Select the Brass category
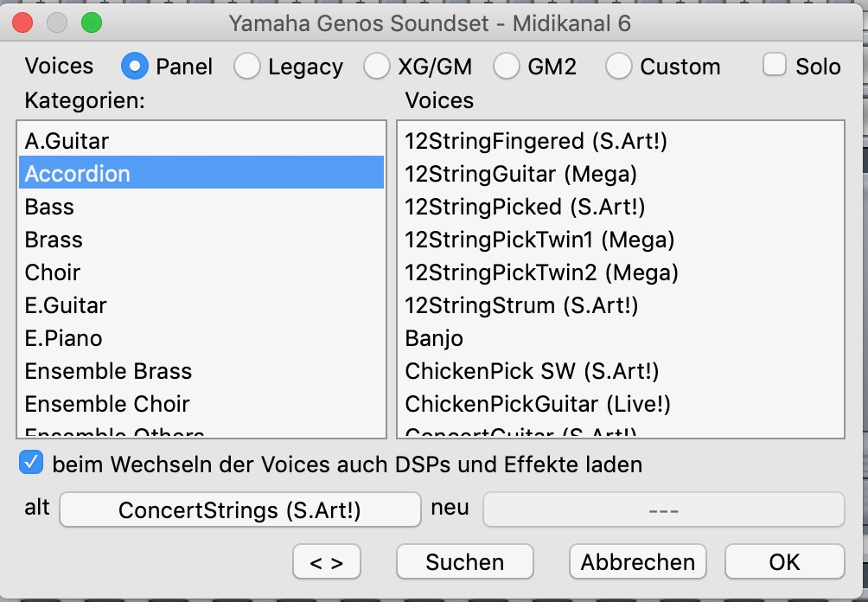Image resolution: width=868 pixels, height=602 pixels. (54, 240)
